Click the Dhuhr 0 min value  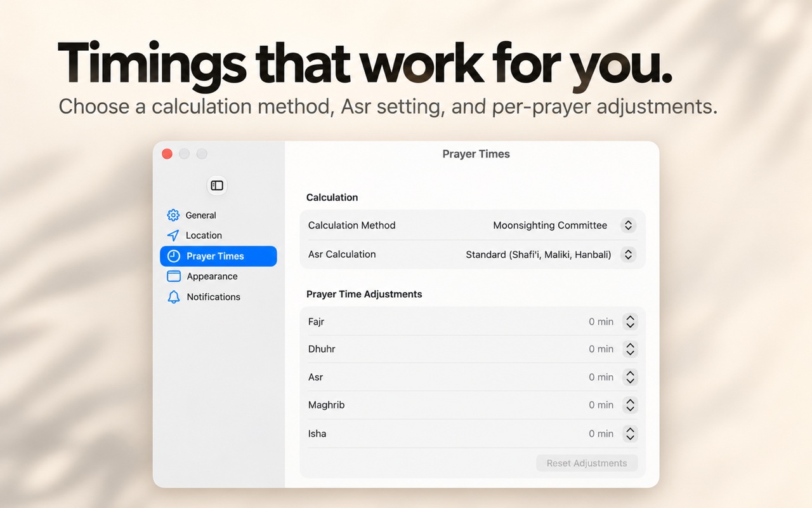click(601, 349)
